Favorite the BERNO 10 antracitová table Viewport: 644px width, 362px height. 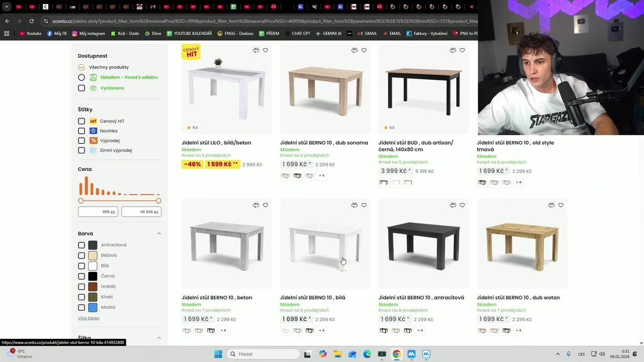click(x=462, y=205)
